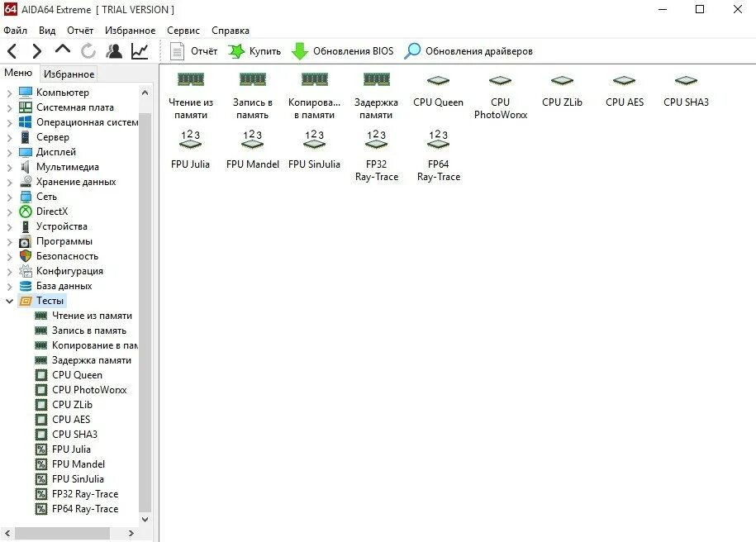This screenshot has height=542, width=756.
Task: Select Чтение из памяти in the tree
Action: [92, 316]
